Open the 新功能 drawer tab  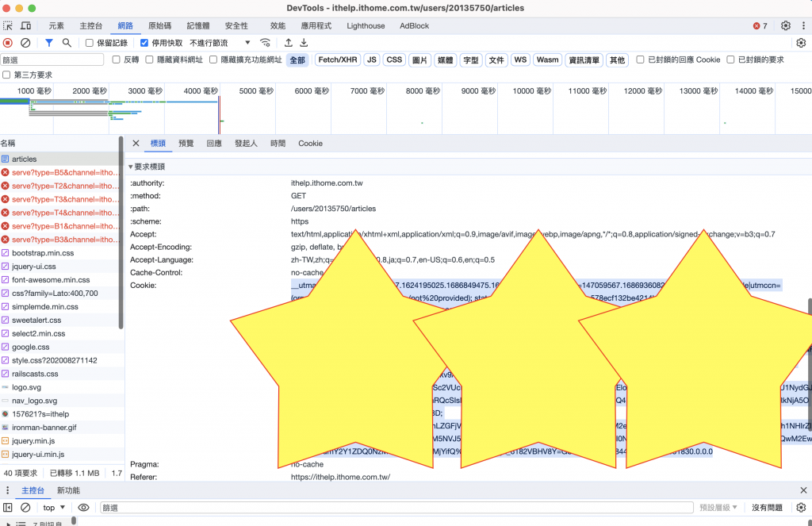tap(68, 490)
